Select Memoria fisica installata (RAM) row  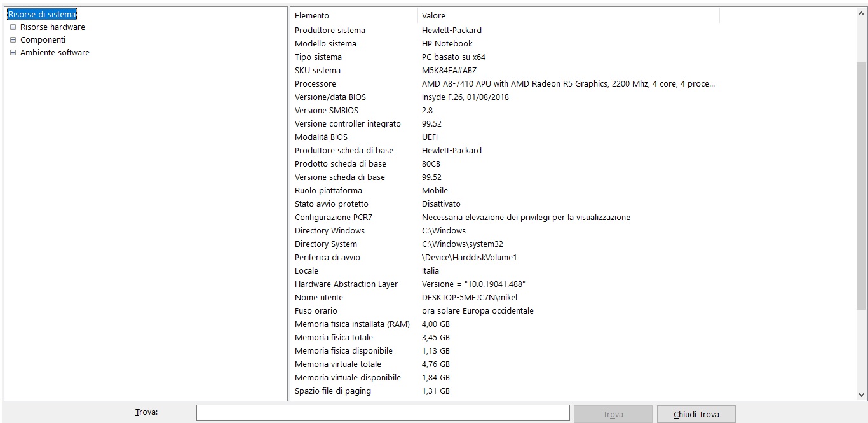point(505,324)
